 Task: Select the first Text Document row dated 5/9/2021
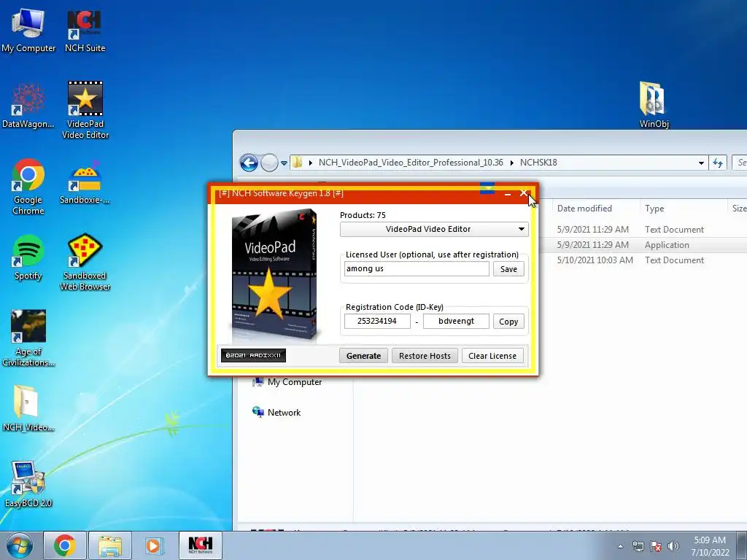(643, 230)
